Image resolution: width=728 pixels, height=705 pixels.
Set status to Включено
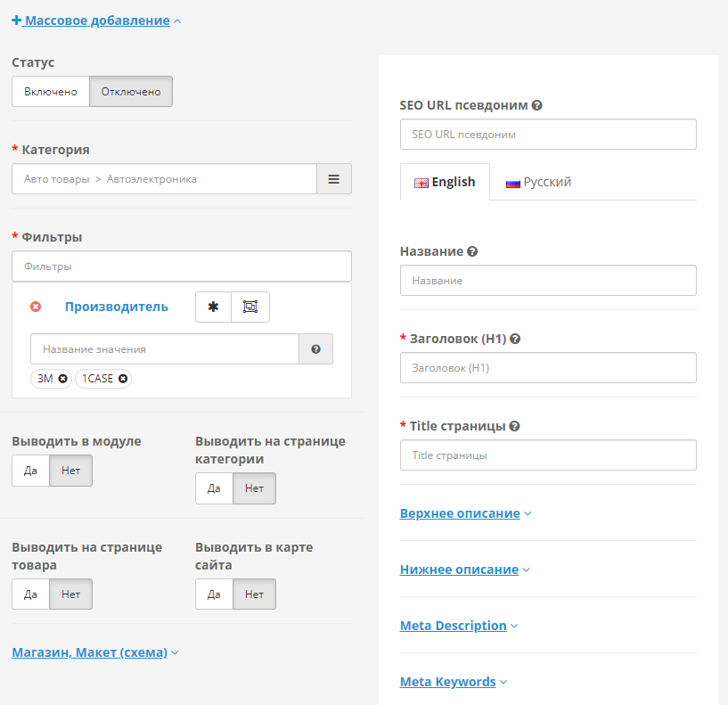tap(51, 92)
